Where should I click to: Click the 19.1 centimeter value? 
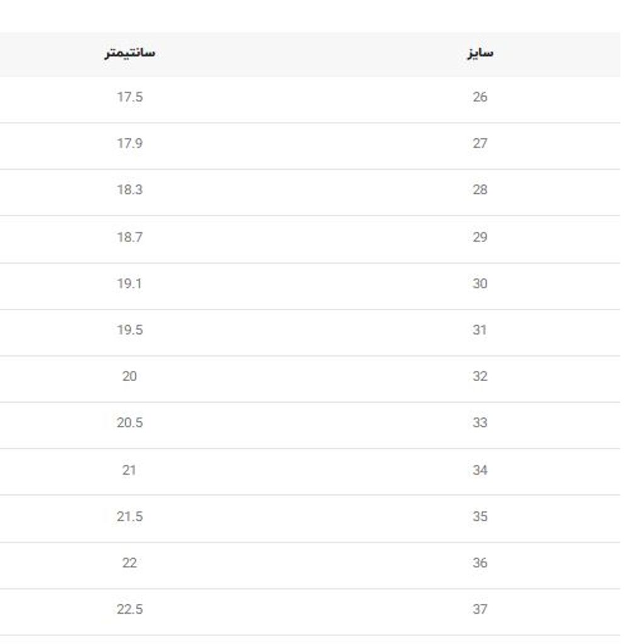pyautogui.click(x=130, y=284)
